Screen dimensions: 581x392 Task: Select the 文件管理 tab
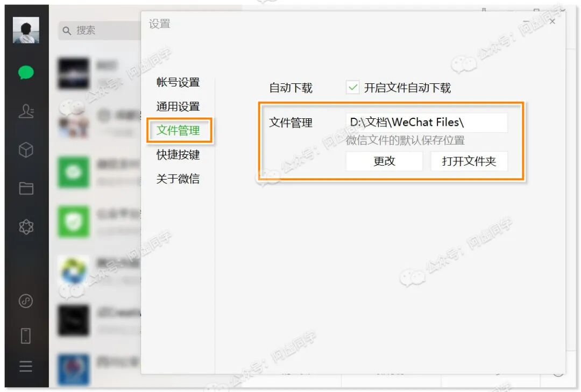pyautogui.click(x=178, y=131)
